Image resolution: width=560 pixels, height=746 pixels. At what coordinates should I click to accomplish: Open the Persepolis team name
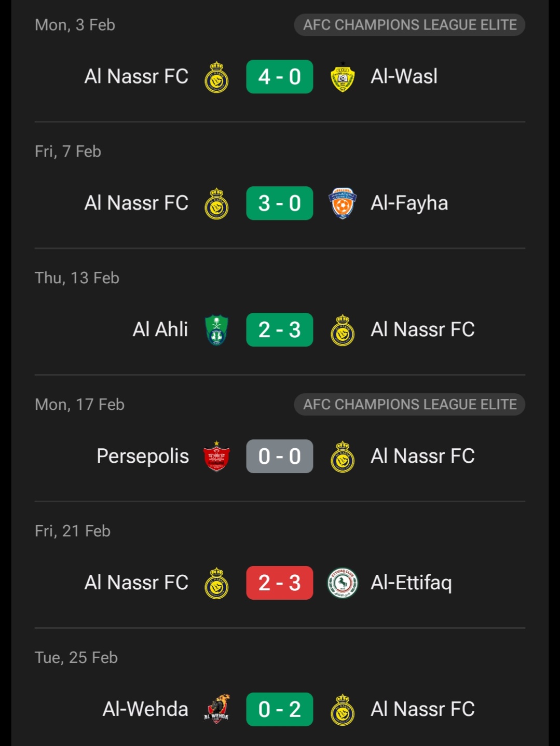point(143,457)
